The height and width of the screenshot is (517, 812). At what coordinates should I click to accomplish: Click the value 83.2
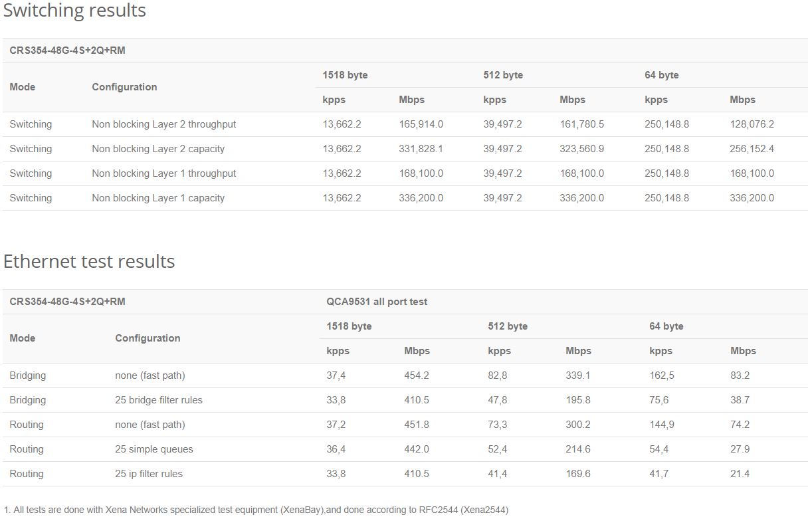[740, 375]
